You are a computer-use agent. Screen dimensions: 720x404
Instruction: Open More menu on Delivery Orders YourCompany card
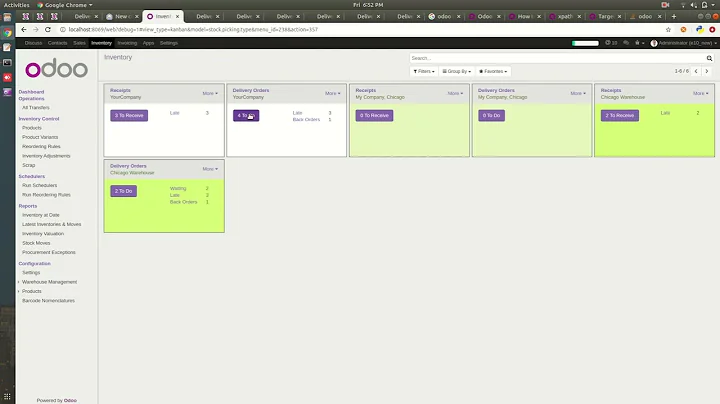333,93
